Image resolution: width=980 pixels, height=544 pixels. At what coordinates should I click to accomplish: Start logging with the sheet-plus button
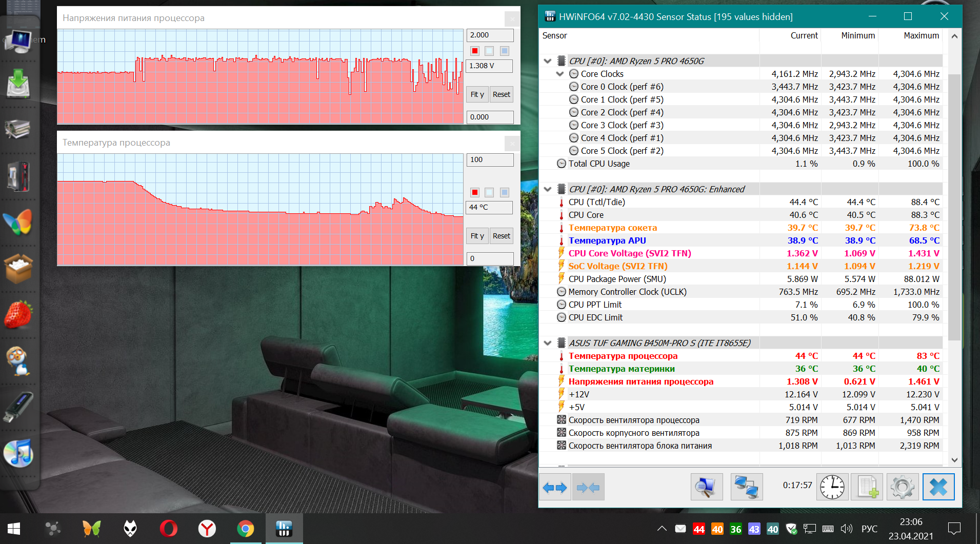point(867,487)
